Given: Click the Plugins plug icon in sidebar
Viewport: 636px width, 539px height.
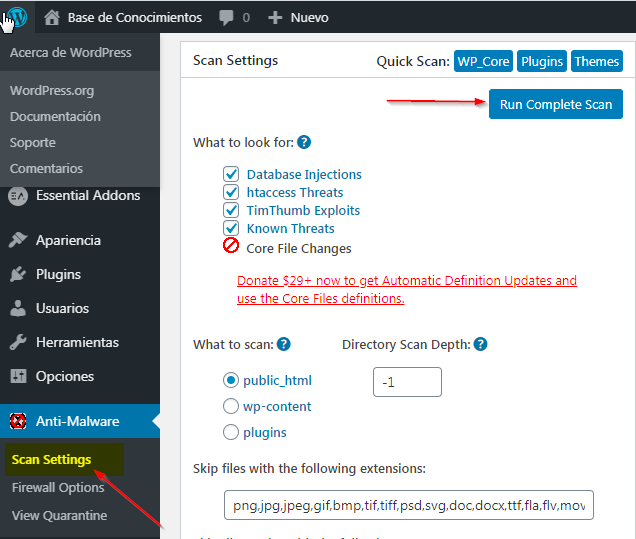Looking at the screenshot, I should (18, 274).
